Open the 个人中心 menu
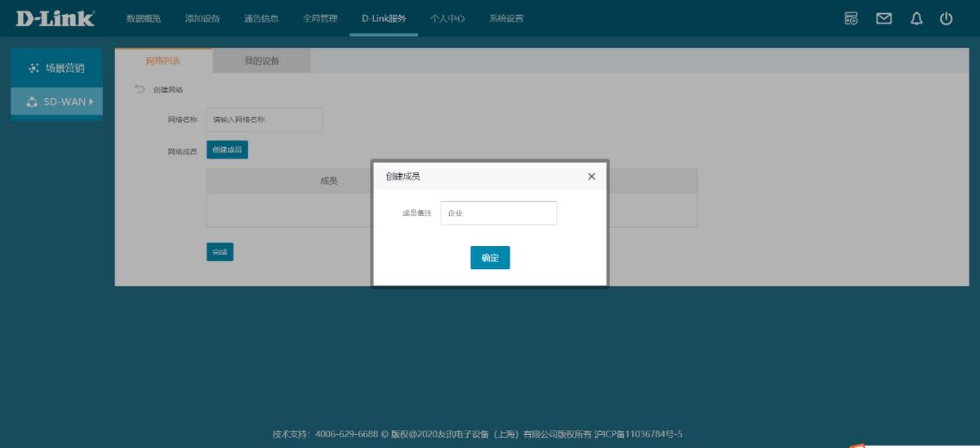 click(448, 18)
